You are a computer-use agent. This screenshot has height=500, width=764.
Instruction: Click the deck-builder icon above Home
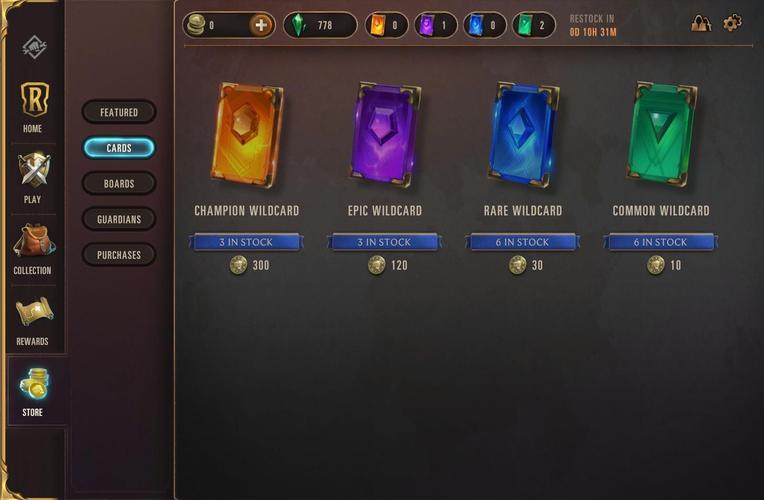point(34,47)
